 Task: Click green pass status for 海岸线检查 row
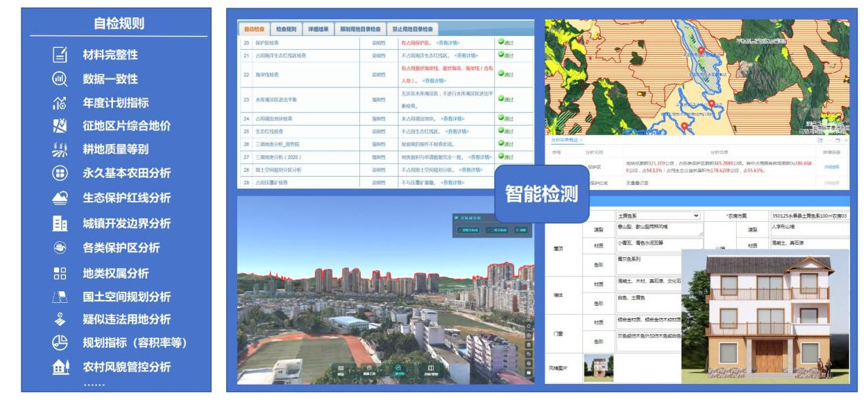(505, 74)
